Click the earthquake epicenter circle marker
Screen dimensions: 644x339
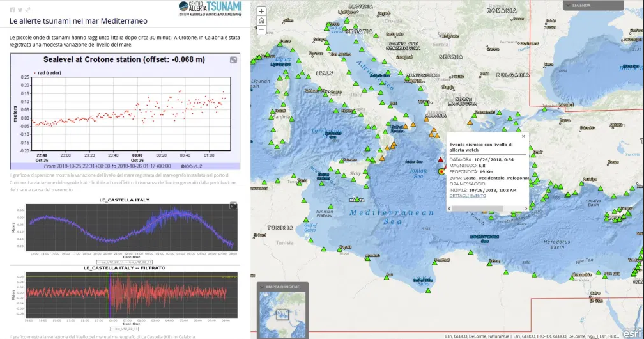pos(441,171)
